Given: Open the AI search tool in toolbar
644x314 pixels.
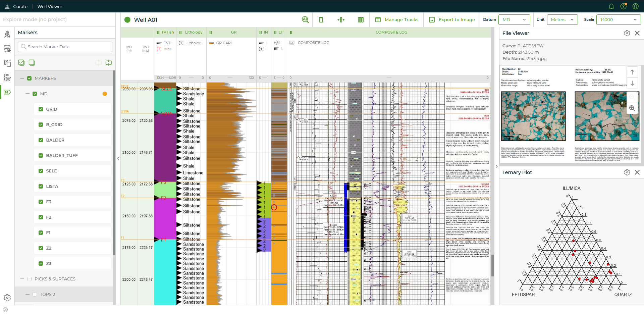Looking at the screenshot, I should (305, 20).
